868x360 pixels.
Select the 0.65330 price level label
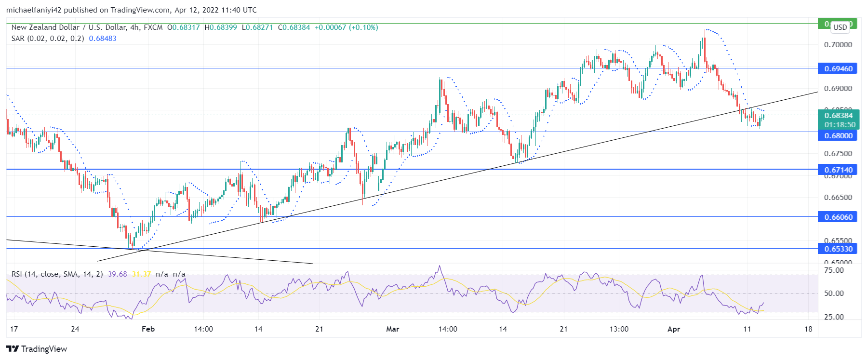click(838, 249)
